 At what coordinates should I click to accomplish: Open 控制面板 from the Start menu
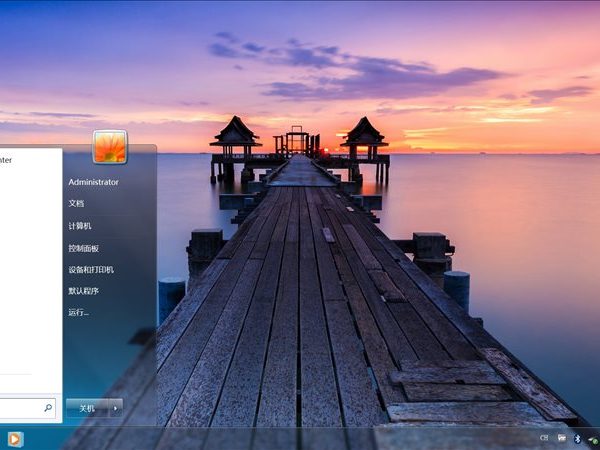pos(84,248)
